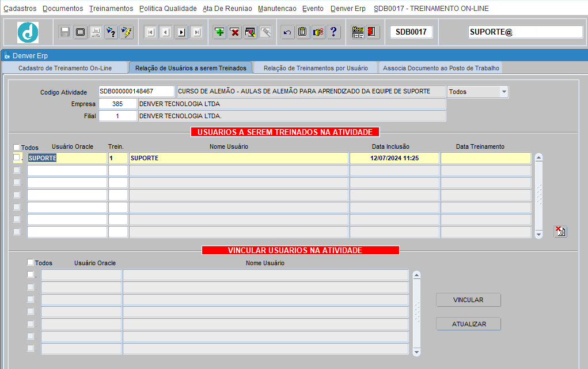Click the Menu toolbar icon
Image resolution: width=588 pixels, height=369 pixels.
[358, 32]
